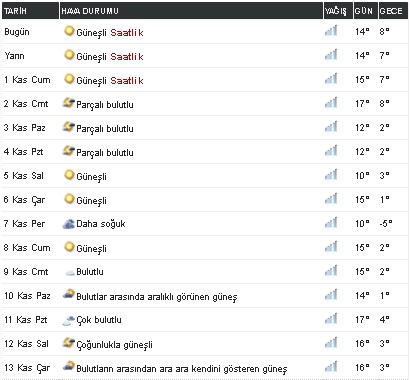Click the sun icon for 5 Kas Sal
The image size is (411, 380).
(x=69, y=175)
